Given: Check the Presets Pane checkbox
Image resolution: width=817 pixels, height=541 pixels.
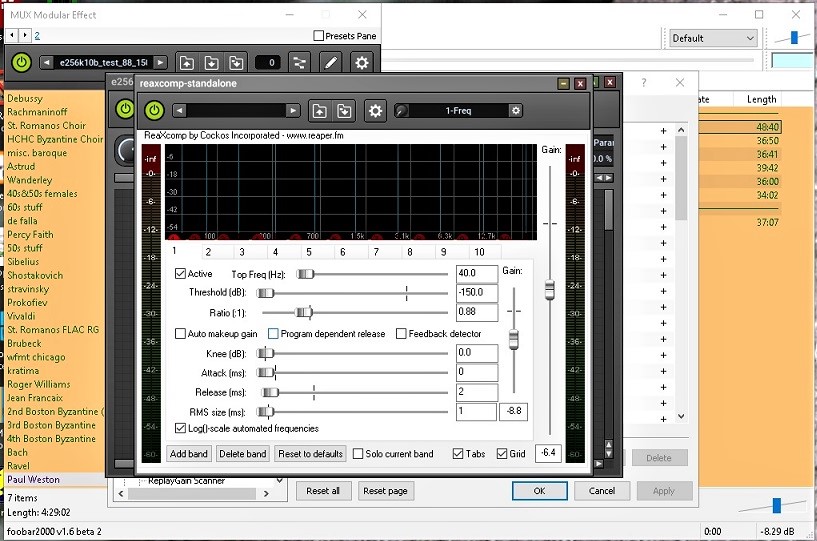Looking at the screenshot, I should coord(319,35).
